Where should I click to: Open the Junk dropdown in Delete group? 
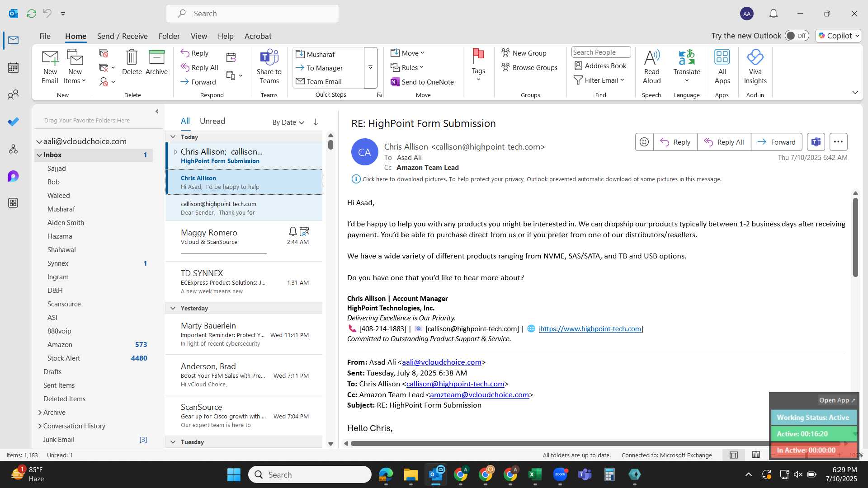click(x=107, y=82)
